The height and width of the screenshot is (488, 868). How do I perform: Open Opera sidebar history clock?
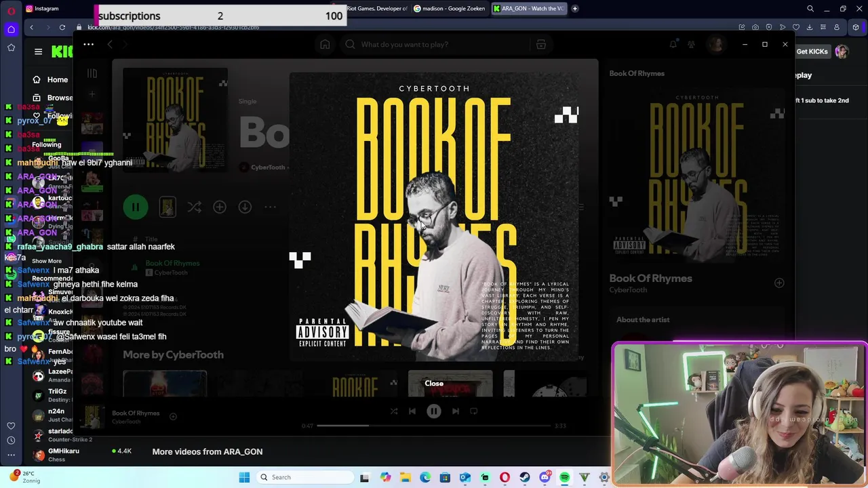click(x=11, y=441)
